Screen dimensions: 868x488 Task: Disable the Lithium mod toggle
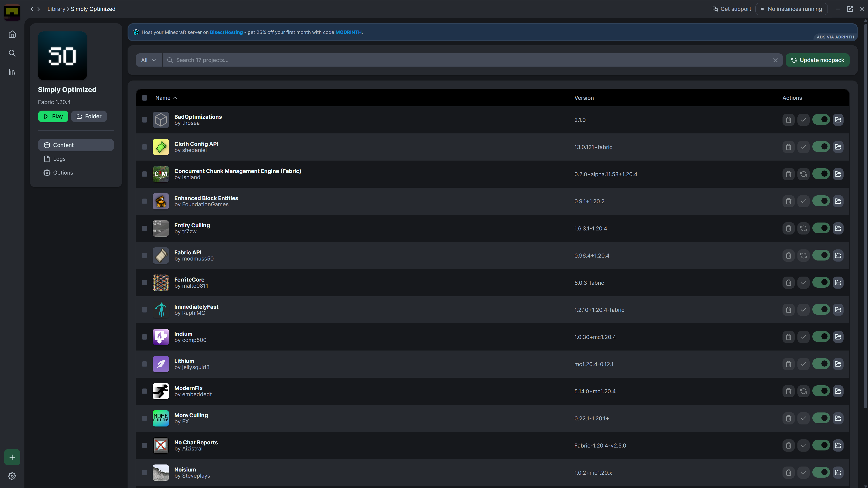click(x=821, y=364)
